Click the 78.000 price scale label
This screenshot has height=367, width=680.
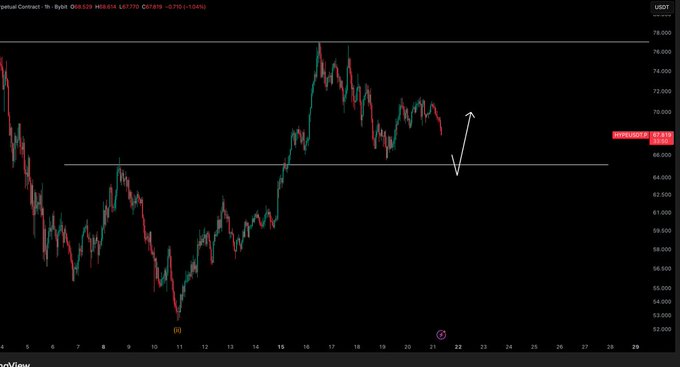pyautogui.click(x=662, y=33)
